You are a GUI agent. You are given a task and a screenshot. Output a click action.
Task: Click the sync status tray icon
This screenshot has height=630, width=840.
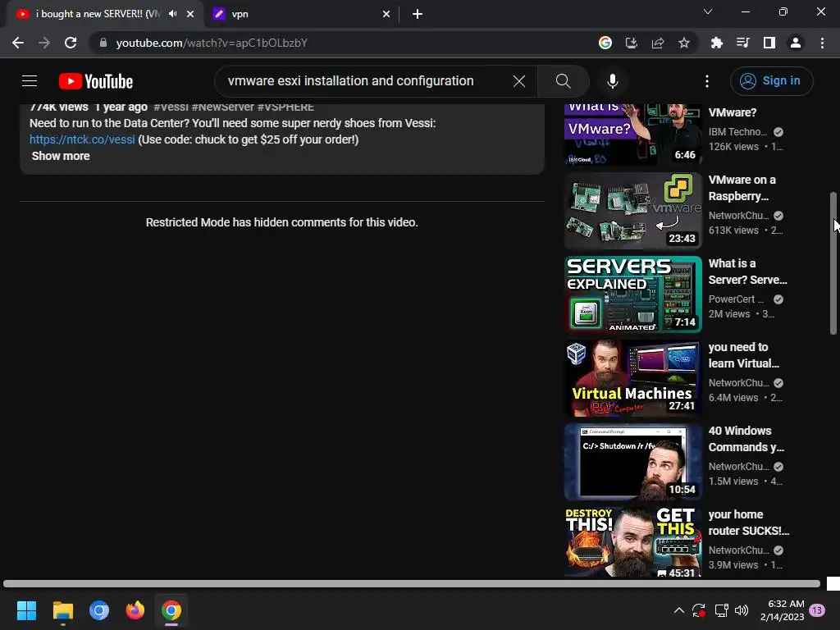pos(699,610)
